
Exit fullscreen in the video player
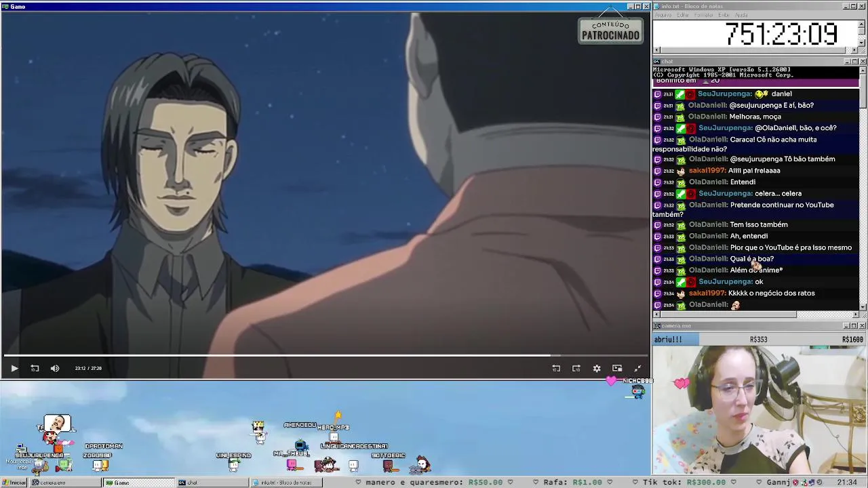click(637, 368)
